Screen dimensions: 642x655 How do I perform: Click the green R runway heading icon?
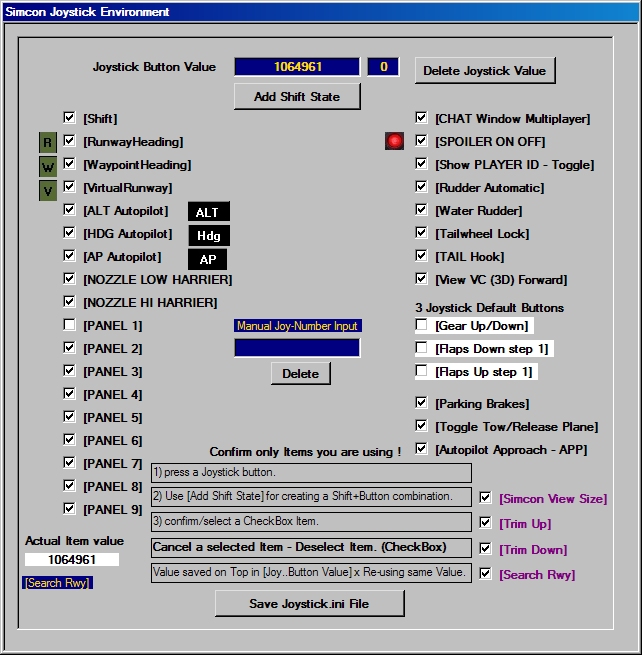tap(48, 142)
